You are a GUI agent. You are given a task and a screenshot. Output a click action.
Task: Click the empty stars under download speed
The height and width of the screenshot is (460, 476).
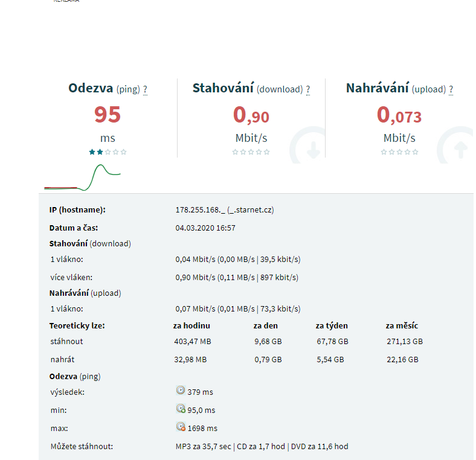tap(251, 152)
